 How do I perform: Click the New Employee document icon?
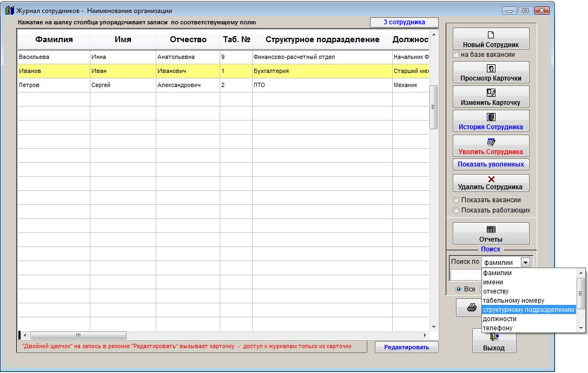coord(491,35)
